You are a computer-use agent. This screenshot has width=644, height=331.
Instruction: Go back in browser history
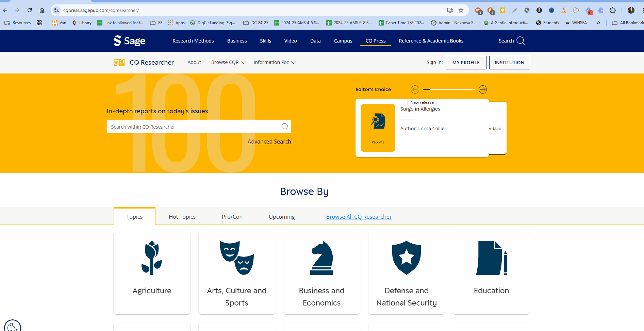click(x=5, y=10)
